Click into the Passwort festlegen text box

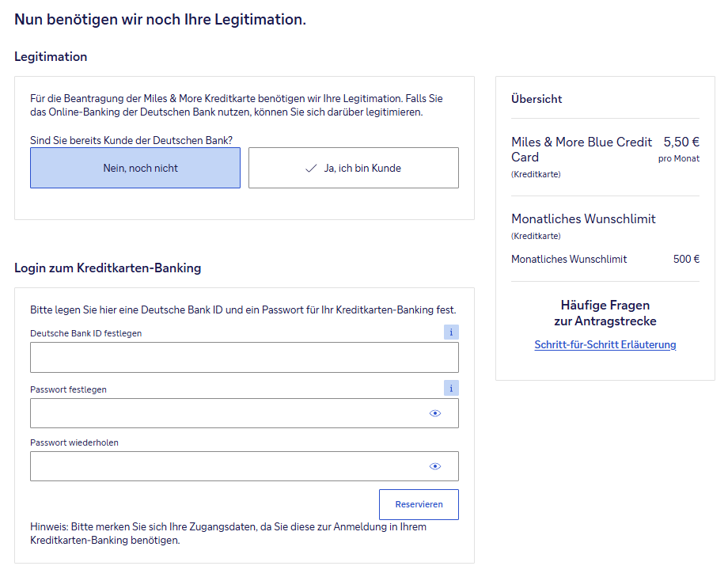pos(226,413)
